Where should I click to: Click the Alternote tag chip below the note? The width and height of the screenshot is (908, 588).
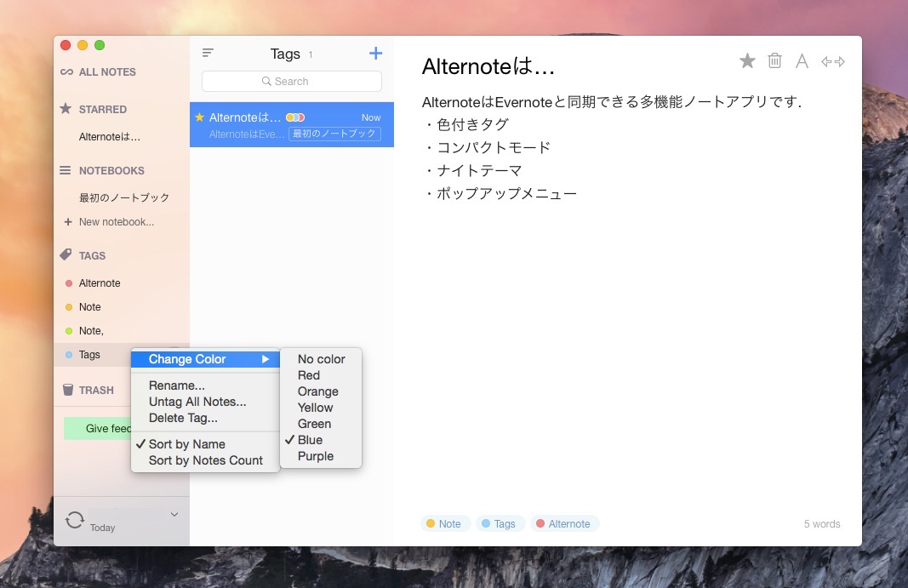(x=564, y=523)
